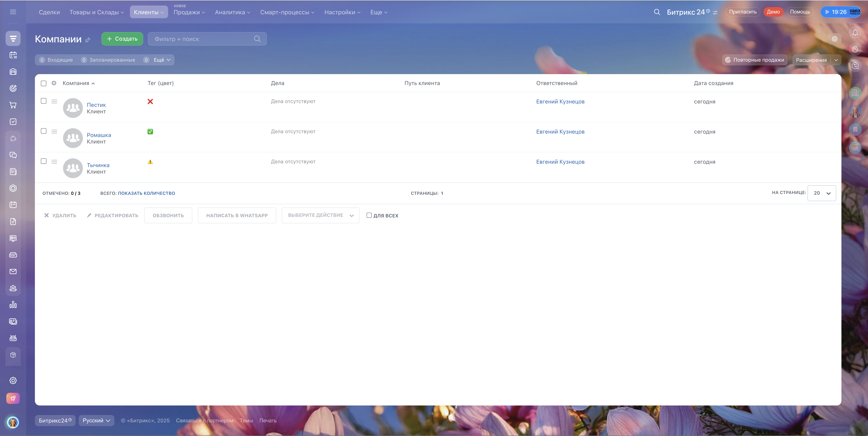The image size is (868, 436).
Task: Open the grid settings gear in the table header
Action: point(54,83)
